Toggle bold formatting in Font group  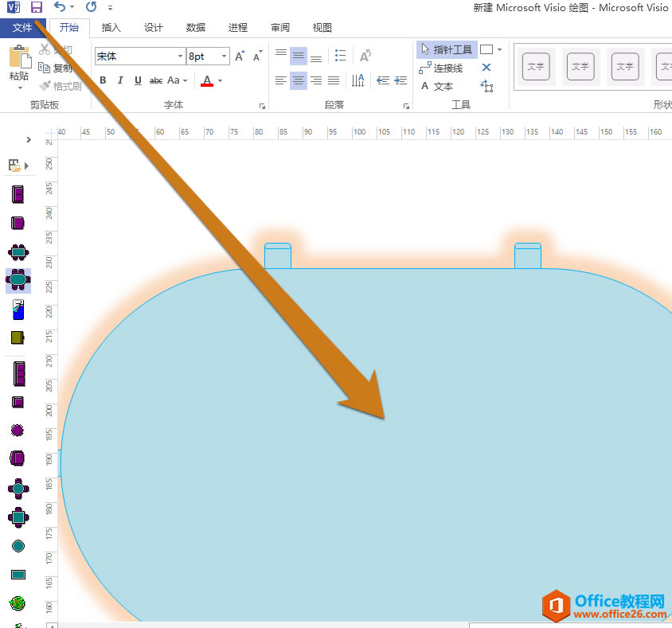pyautogui.click(x=102, y=80)
